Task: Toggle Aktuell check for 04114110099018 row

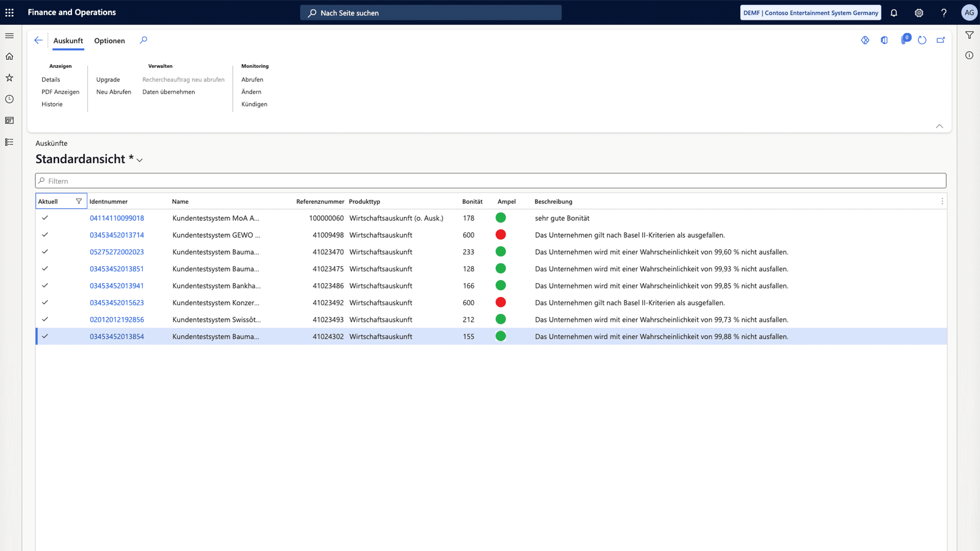Action: point(45,218)
